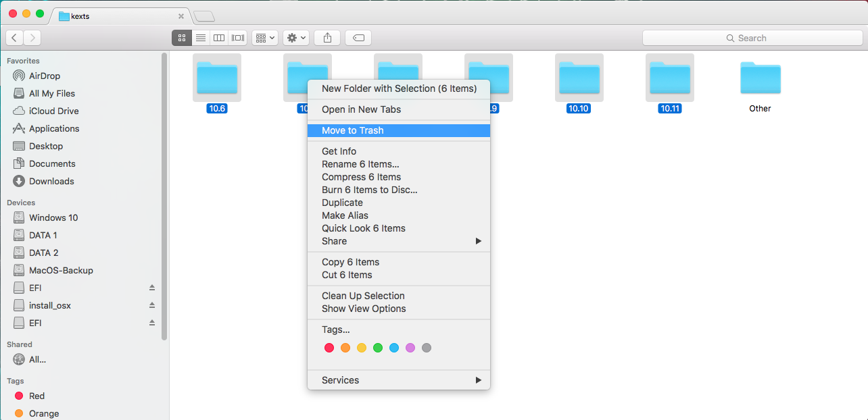Open AirDrop in the sidebar
Viewport: 868px width, 420px height.
coord(45,76)
